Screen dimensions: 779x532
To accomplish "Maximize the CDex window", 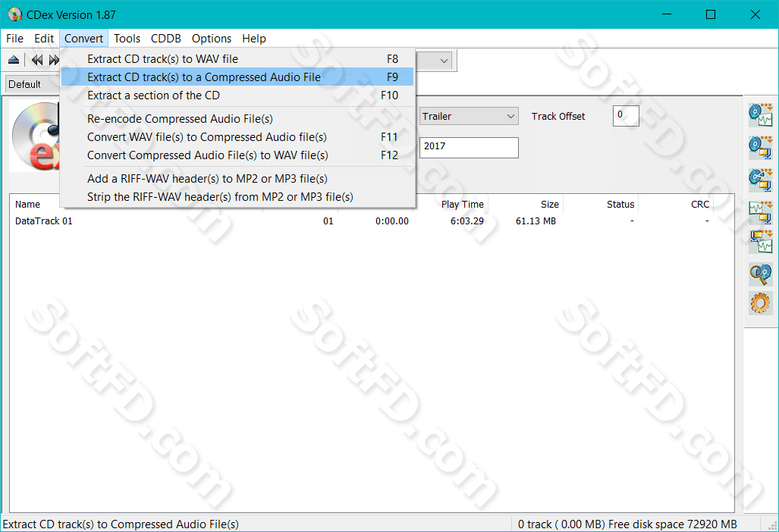I will [711, 14].
